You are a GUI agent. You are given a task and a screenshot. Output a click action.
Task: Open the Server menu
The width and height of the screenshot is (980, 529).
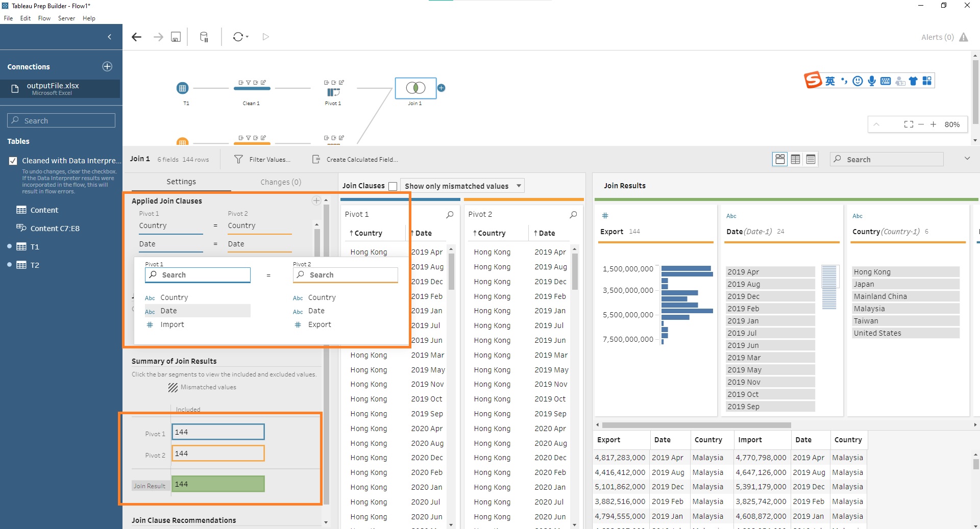(x=66, y=18)
